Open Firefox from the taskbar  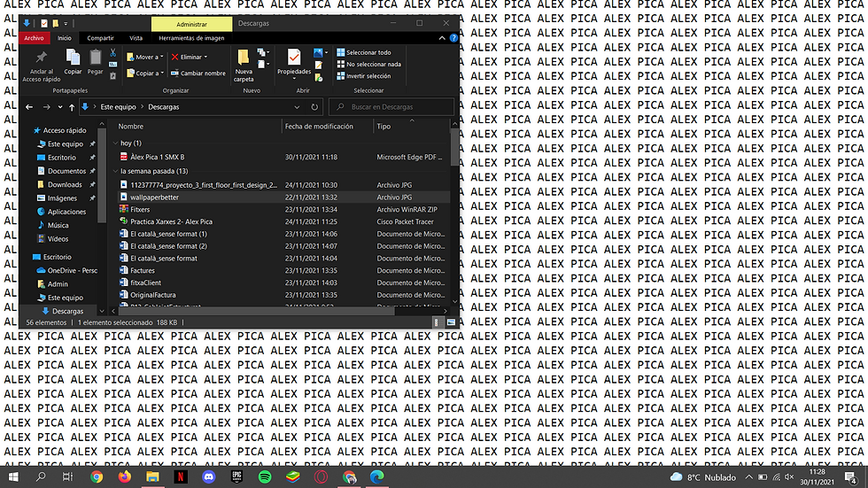[125, 476]
